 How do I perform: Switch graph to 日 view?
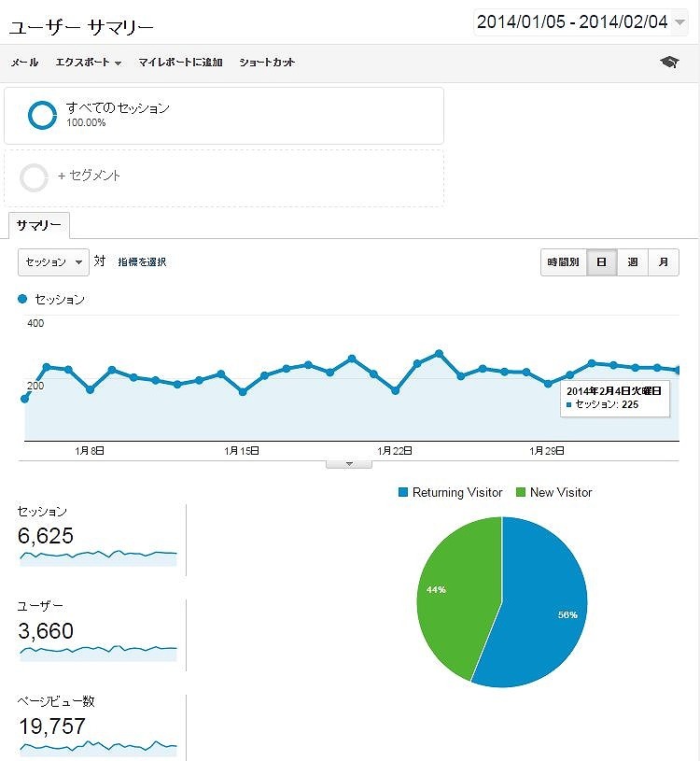click(x=601, y=262)
